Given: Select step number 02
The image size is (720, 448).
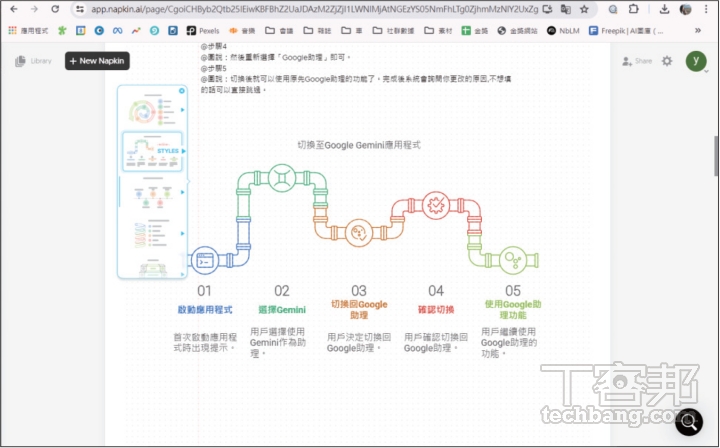Looking at the screenshot, I should coord(281,291).
